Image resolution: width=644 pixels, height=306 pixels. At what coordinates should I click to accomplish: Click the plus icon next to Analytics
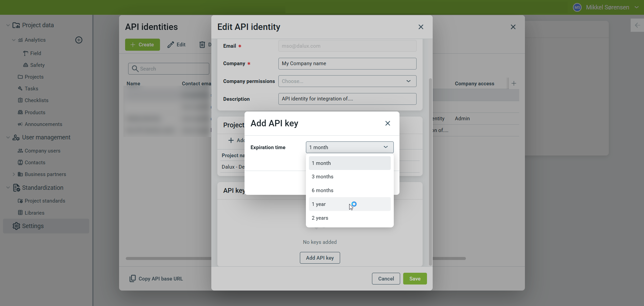(x=79, y=40)
